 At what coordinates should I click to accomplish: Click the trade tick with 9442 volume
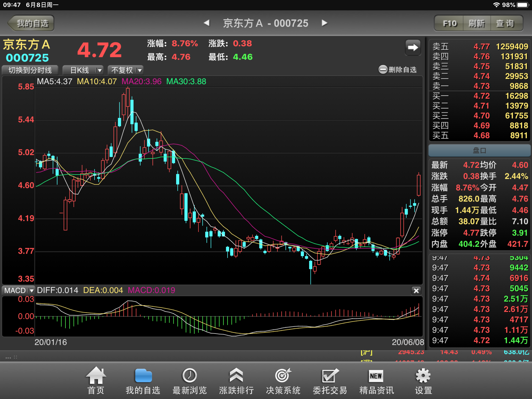[x=480, y=268]
